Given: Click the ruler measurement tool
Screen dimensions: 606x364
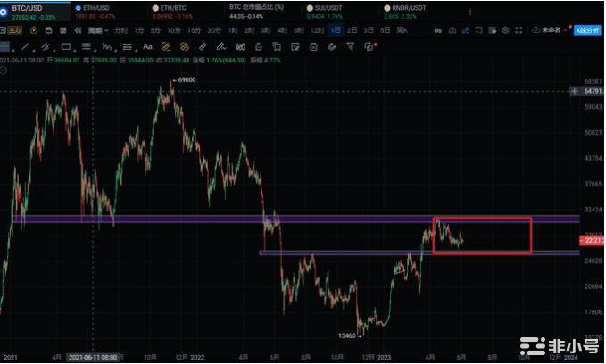Looking at the screenshot, I should pyautogui.click(x=203, y=47).
